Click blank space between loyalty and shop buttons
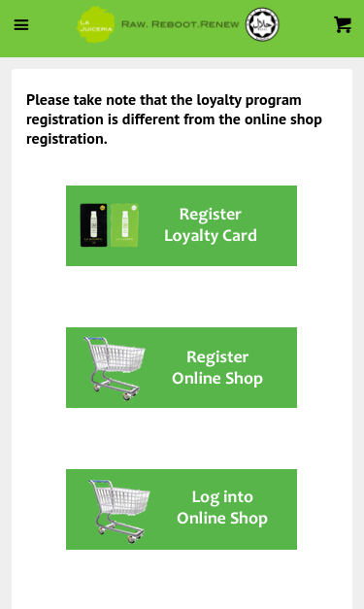 point(182,297)
